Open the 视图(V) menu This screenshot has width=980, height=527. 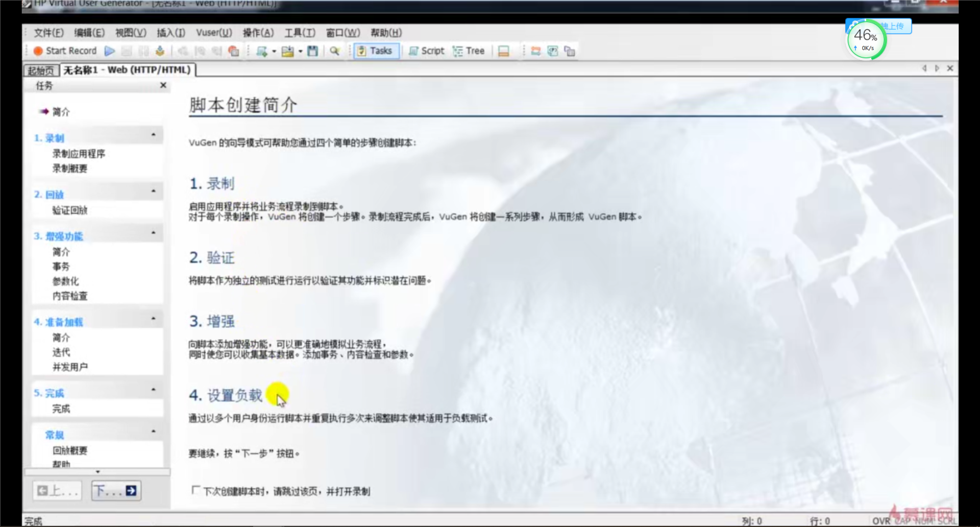click(x=131, y=33)
